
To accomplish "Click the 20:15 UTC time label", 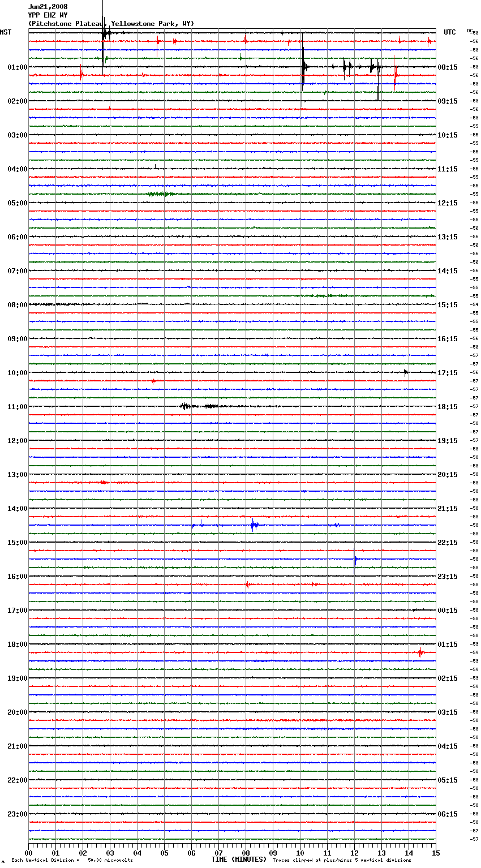I will click(448, 474).
